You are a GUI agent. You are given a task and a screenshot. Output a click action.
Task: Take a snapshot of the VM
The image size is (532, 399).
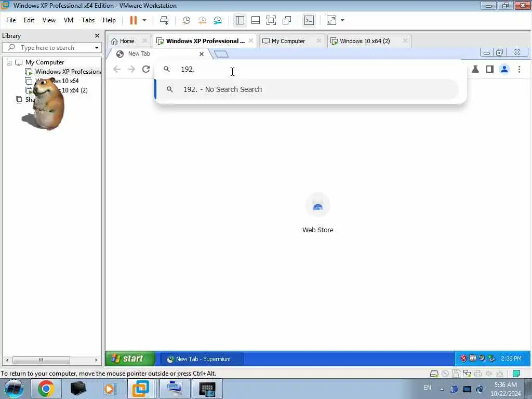click(x=187, y=20)
